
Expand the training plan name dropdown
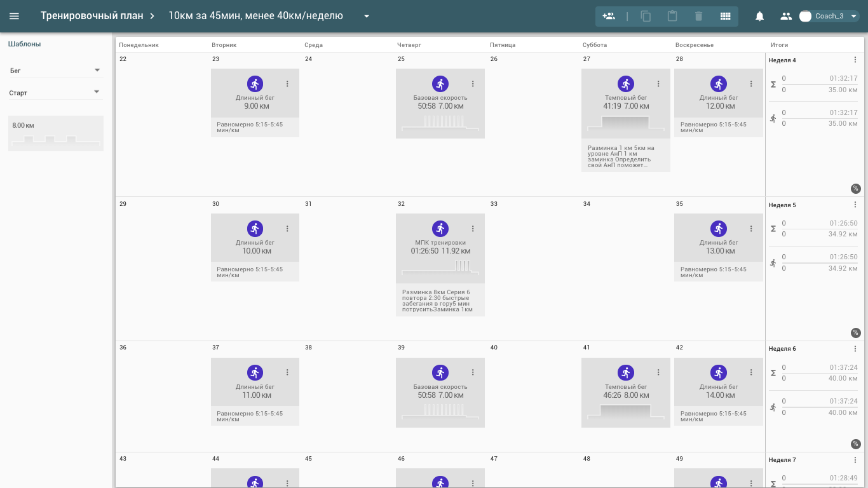tap(367, 17)
